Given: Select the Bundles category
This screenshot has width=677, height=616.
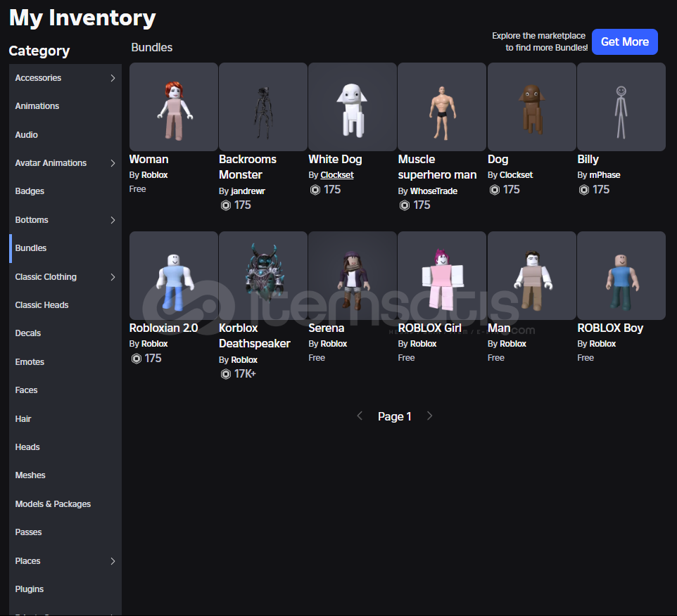Looking at the screenshot, I should [x=65, y=248].
